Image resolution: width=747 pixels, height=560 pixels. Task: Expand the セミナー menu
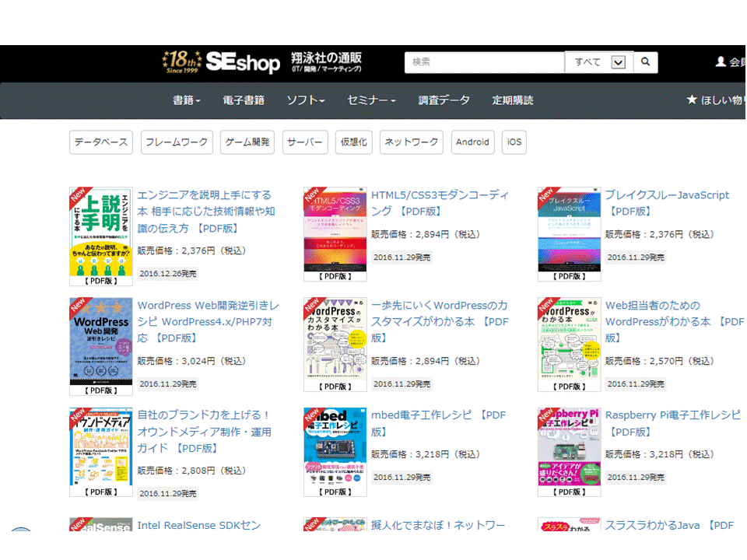point(371,100)
